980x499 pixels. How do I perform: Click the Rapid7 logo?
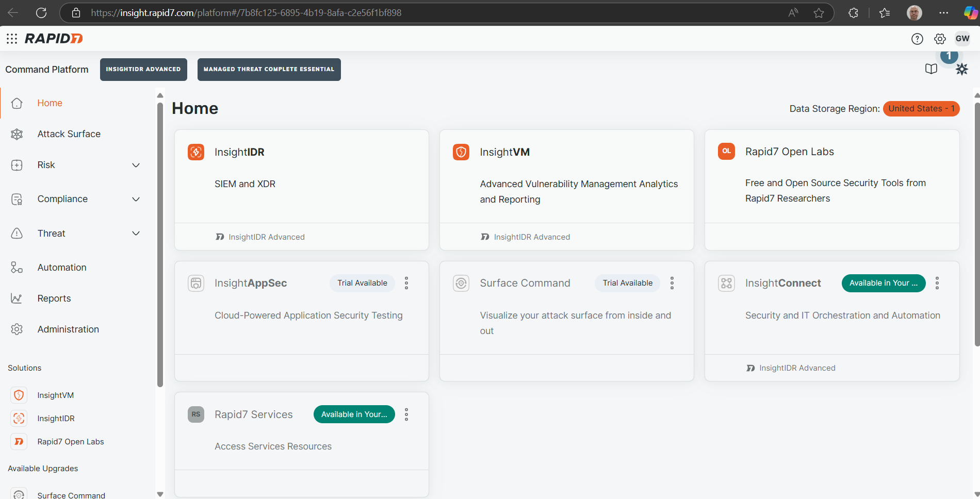pos(54,39)
